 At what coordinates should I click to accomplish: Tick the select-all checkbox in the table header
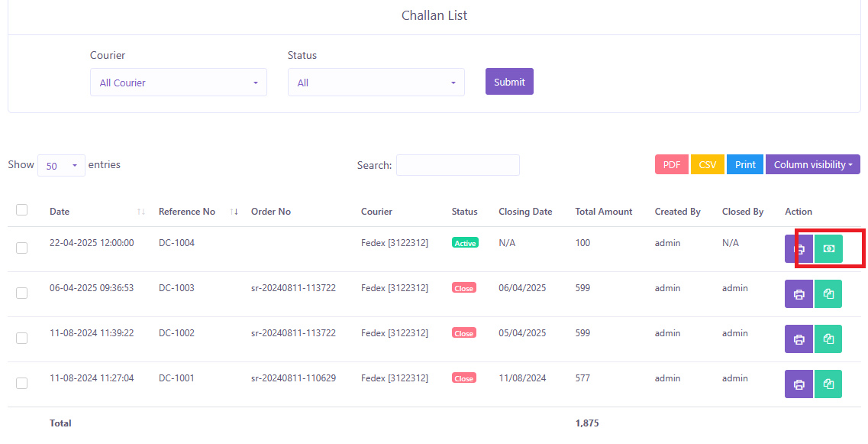coord(21,210)
